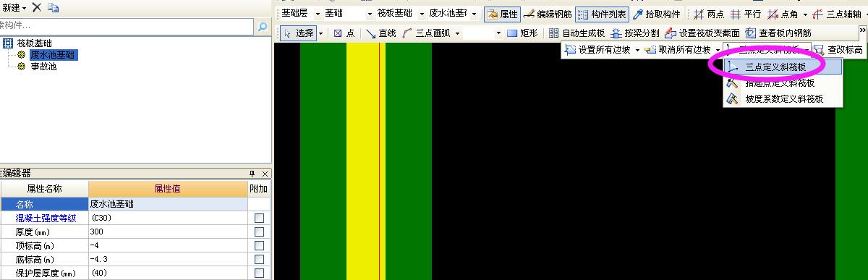Toggle 附加 checkbox for 厚度(mm)
Viewport: 868px width, 280px height.
click(x=259, y=232)
